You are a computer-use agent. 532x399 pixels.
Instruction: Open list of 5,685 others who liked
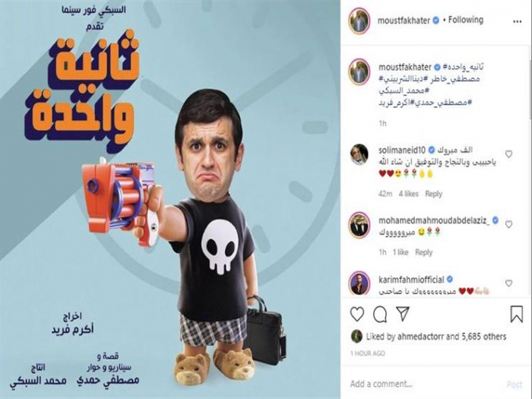tap(484, 337)
